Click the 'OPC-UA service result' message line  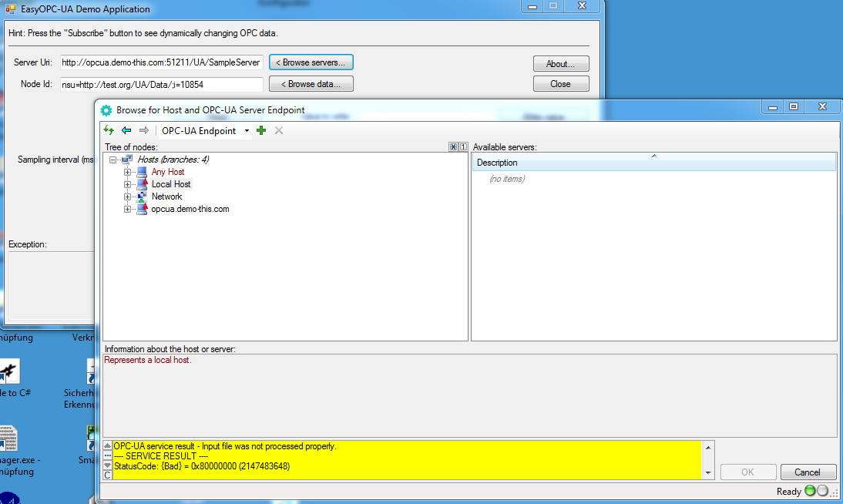(225, 446)
